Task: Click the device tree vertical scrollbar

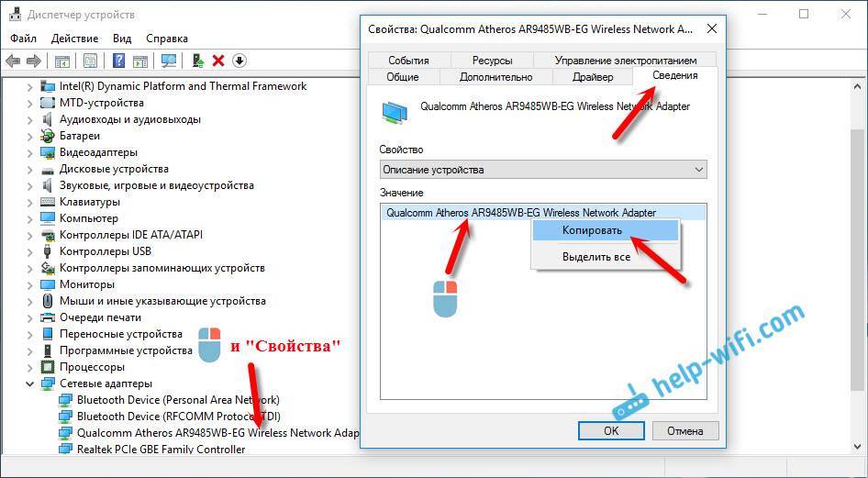Action: tap(856, 265)
